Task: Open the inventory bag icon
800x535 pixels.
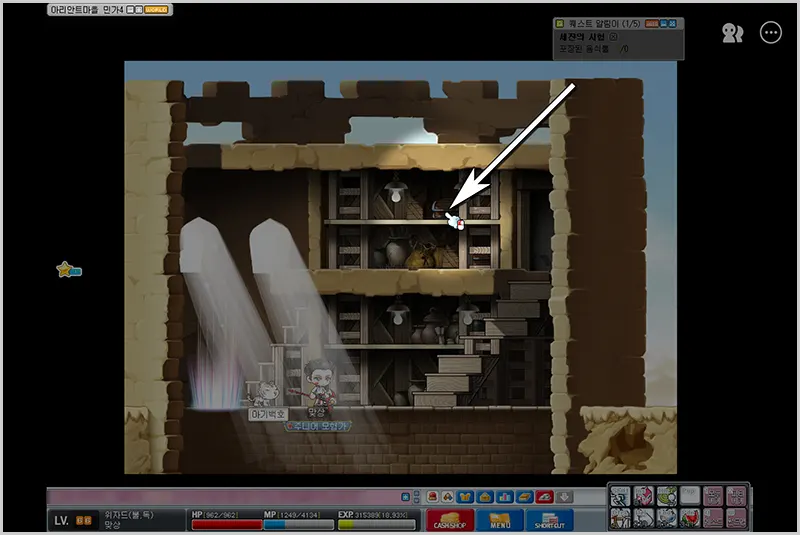Action: [485, 497]
